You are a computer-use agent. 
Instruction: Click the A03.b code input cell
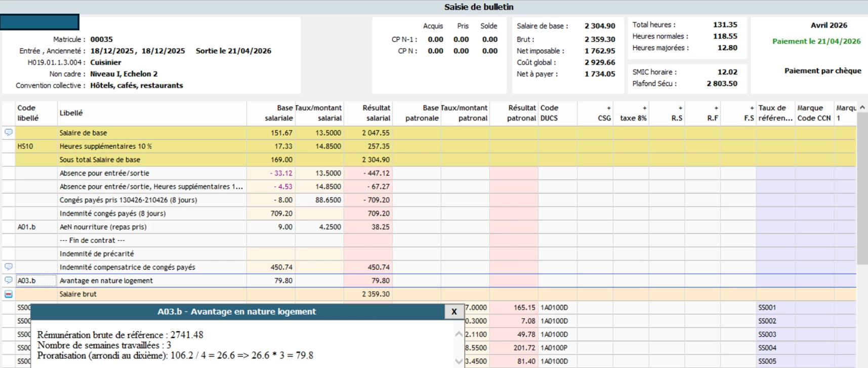36,280
